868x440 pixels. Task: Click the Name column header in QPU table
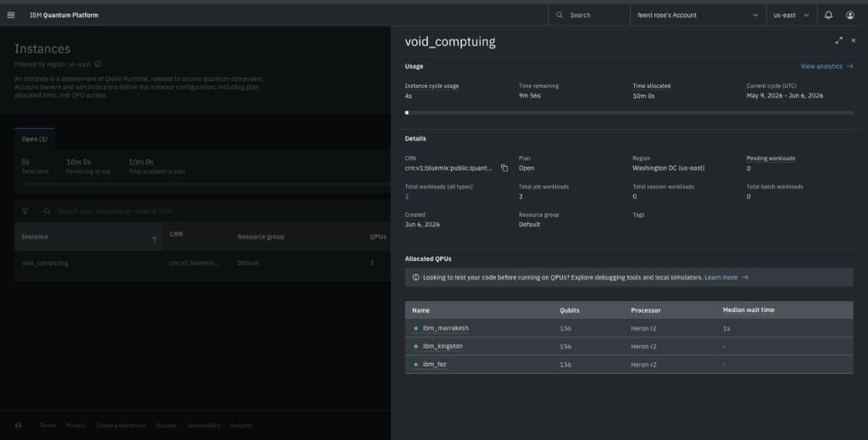point(420,310)
